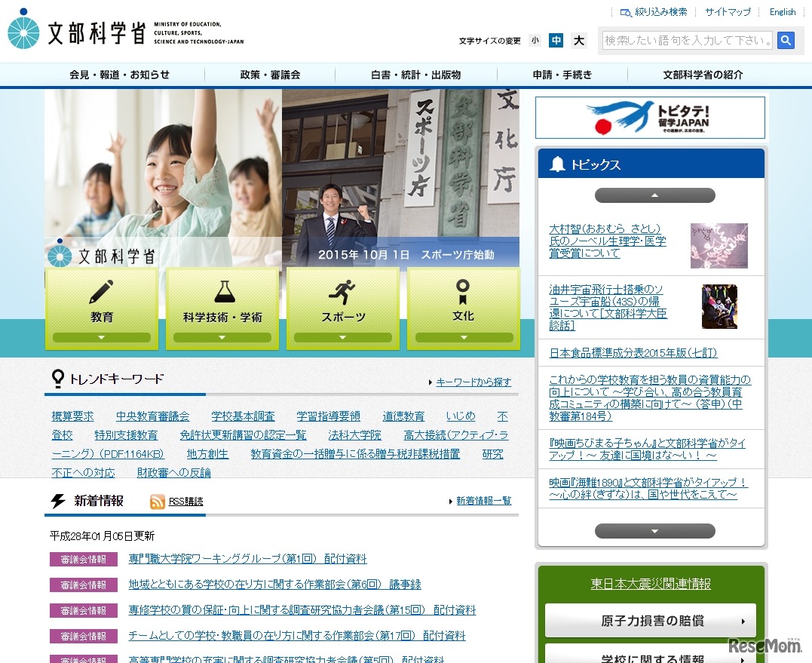812x663 pixels.
Task: Switch text size to 小
Action: click(x=535, y=40)
